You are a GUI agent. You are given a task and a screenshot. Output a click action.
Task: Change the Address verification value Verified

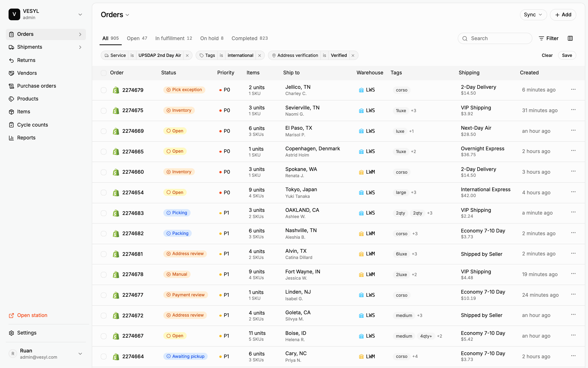(339, 55)
